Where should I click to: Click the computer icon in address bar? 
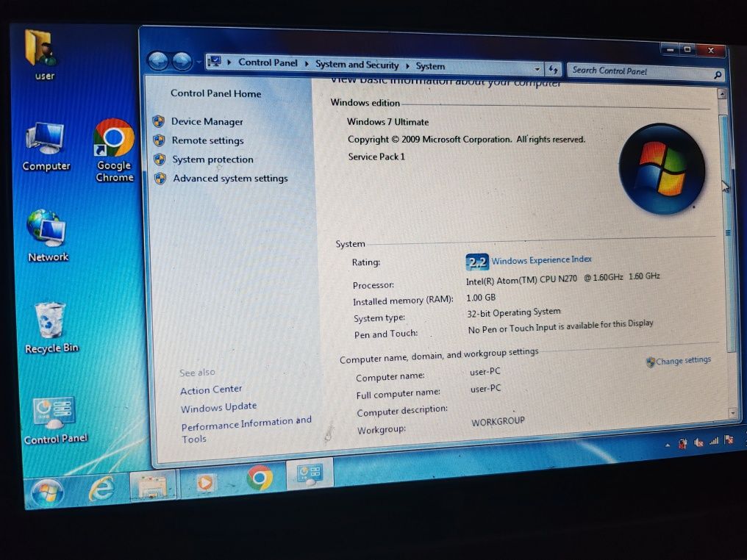click(215, 62)
